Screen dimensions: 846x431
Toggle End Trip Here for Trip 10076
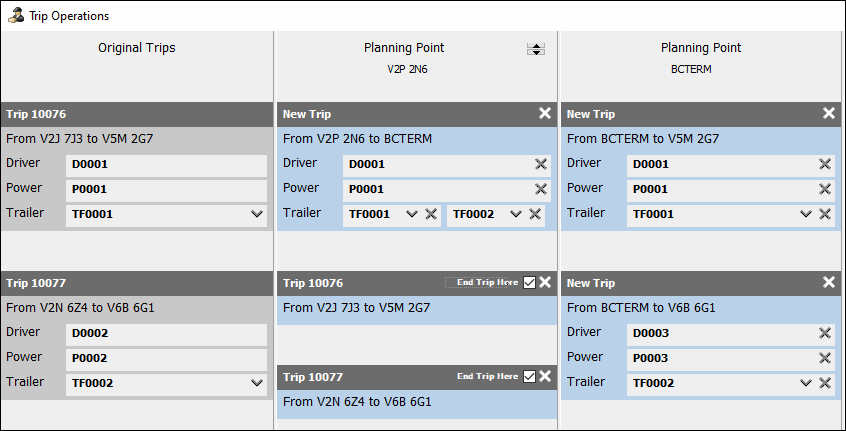tap(530, 283)
